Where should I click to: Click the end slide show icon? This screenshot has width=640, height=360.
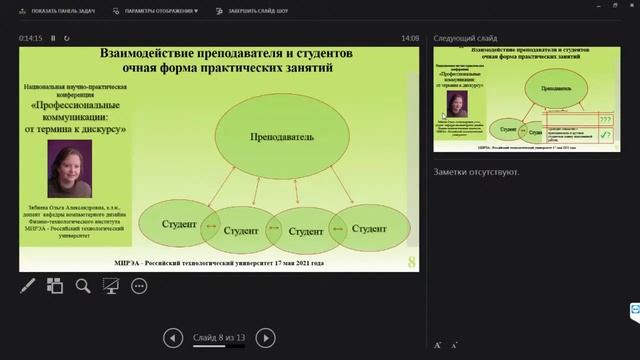(x=219, y=11)
